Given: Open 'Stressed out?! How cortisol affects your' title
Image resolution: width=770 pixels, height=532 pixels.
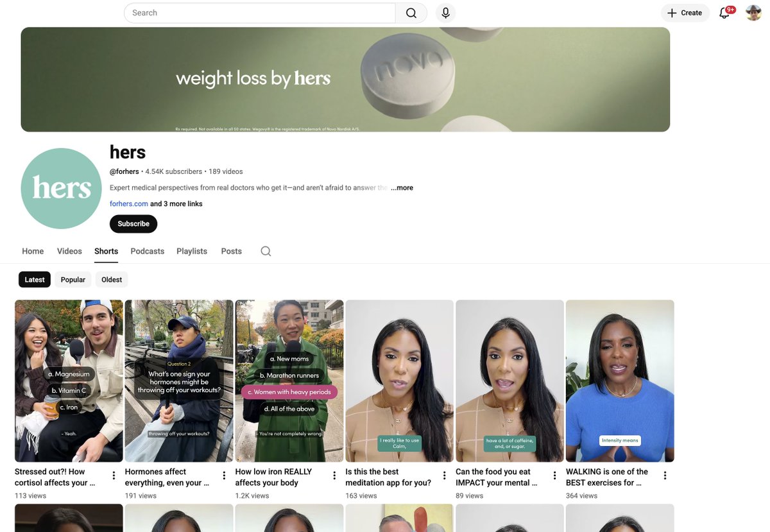Looking at the screenshot, I should [55, 477].
